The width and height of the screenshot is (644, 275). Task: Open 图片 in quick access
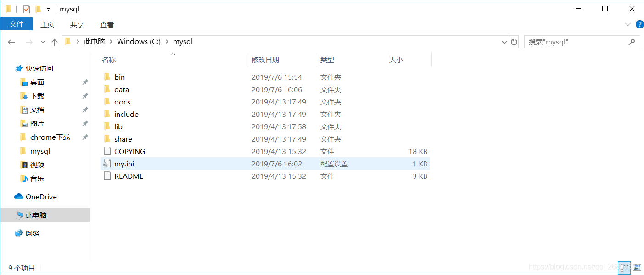point(37,123)
